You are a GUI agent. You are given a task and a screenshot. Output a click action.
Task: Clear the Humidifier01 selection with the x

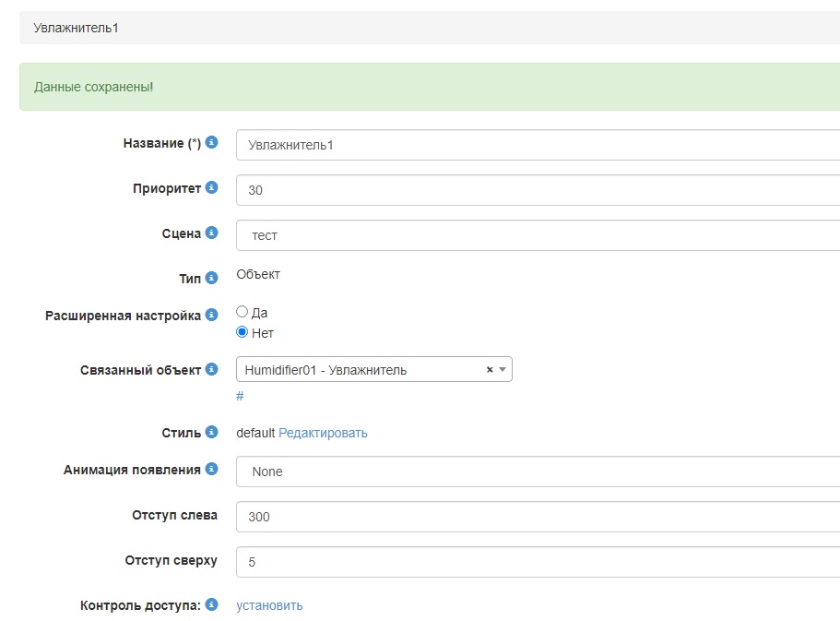pyautogui.click(x=490, y=370)
